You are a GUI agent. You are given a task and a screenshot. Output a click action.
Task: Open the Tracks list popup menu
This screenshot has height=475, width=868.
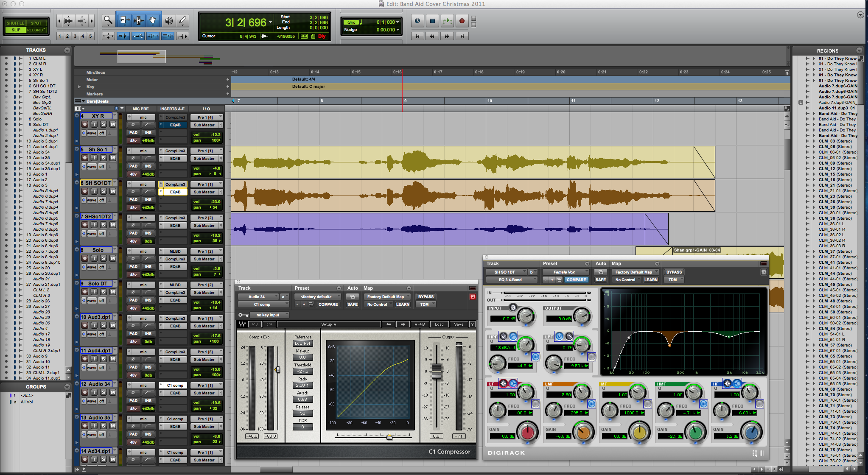coord(67,50)
